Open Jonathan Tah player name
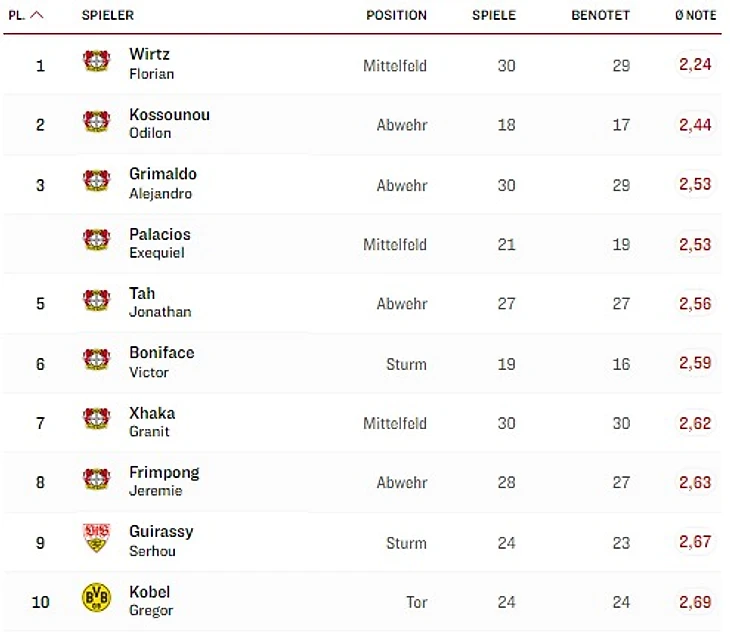 coord(160,302)
